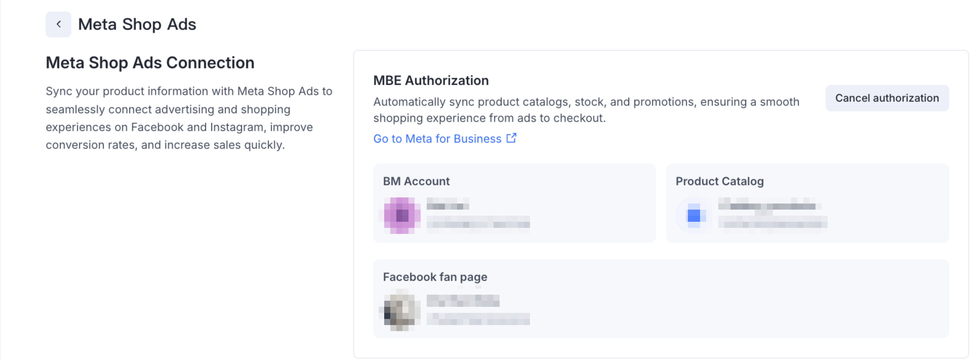980x361 pixels.
Task: Click the MBE Authorization heading
Action: (x=431, y=81)
